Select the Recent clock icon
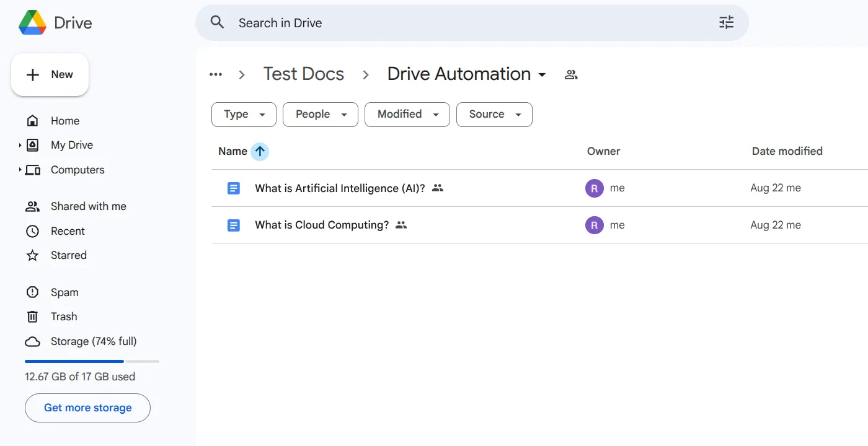Screen dimensions: 868x446 [x=32, y=231]
